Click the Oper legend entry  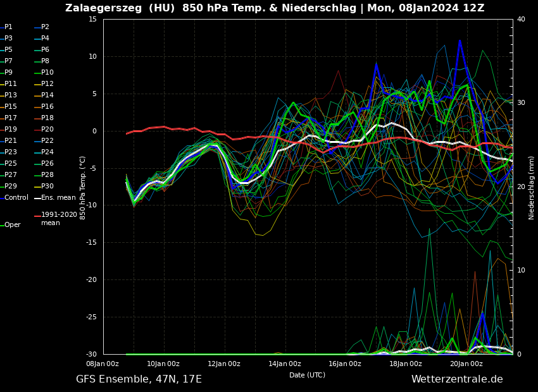(x=13, y=225)
